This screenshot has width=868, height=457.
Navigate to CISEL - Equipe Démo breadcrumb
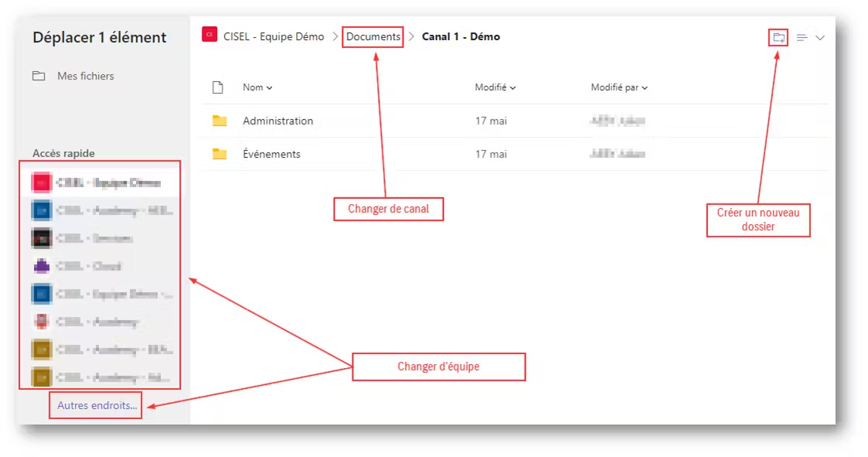274,36
